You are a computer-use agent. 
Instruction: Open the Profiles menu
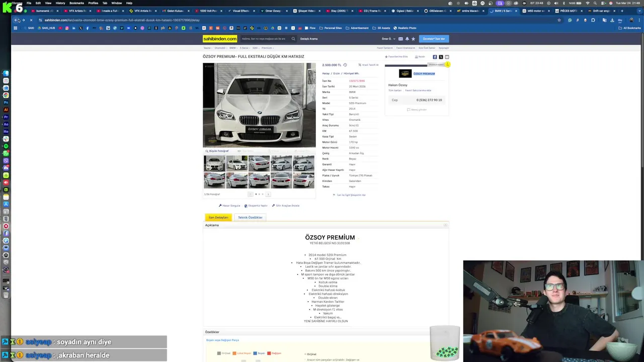[x=93, y=3]
